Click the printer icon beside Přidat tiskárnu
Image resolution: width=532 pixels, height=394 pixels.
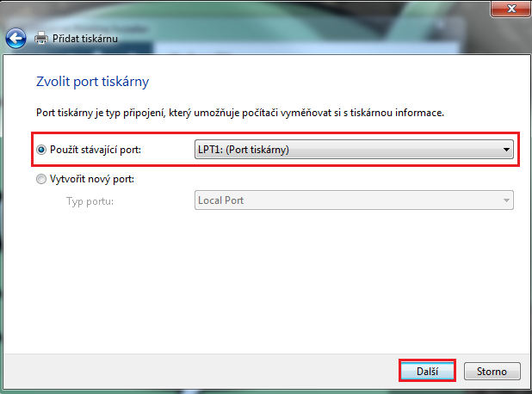coord(41,38)
